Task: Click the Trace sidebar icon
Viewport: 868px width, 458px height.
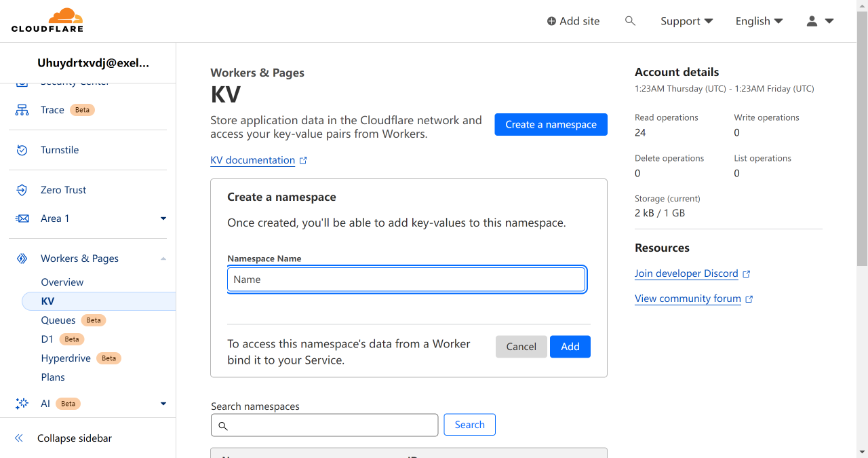Action: 22,110
